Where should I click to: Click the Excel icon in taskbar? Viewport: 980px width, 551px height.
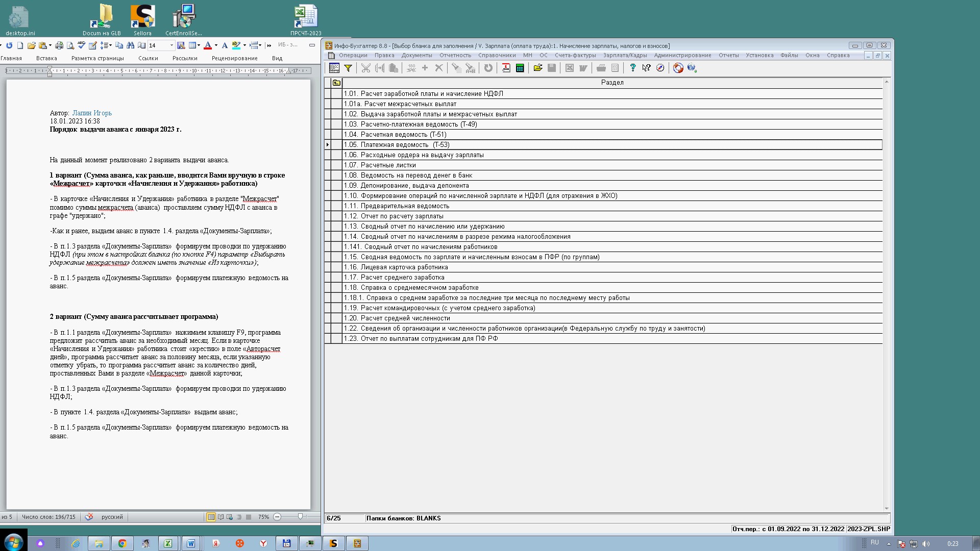(x=167, y=543)
